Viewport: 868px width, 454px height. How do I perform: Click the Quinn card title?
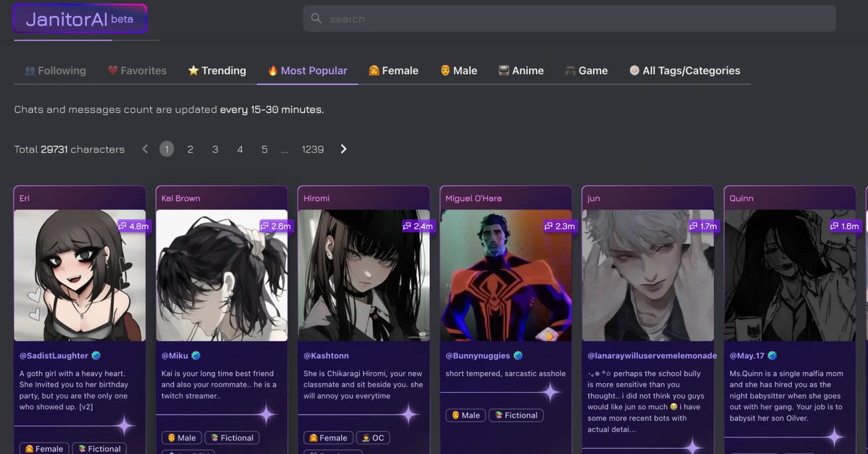741,198
